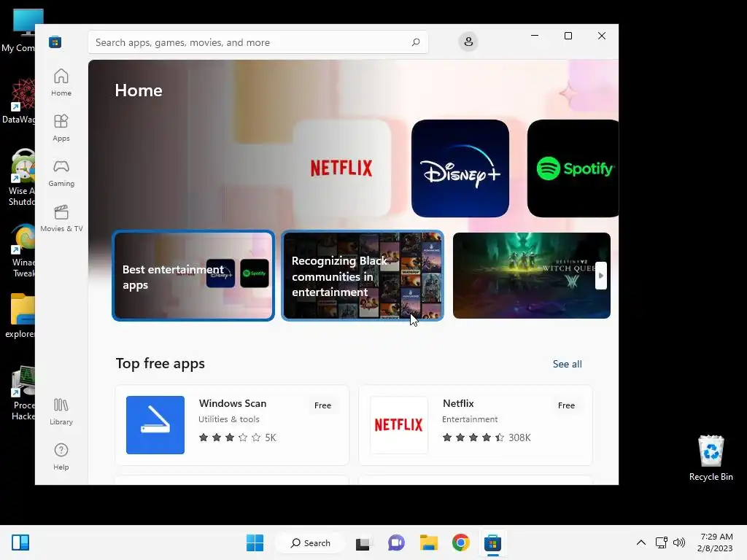747x560 pixels.
Task: Select My Computer desktop icon
Action: (18, 31)
